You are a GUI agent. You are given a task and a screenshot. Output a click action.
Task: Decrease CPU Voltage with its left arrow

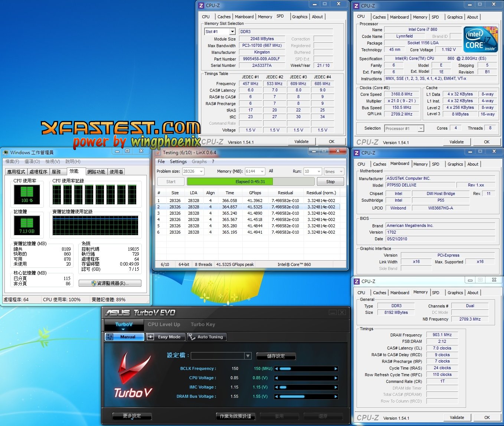point(276,378)
